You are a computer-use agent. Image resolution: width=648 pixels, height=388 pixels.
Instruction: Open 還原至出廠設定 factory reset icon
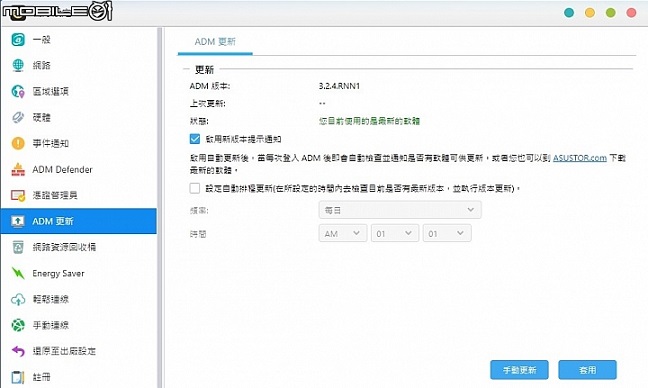[x=18, y=351]
